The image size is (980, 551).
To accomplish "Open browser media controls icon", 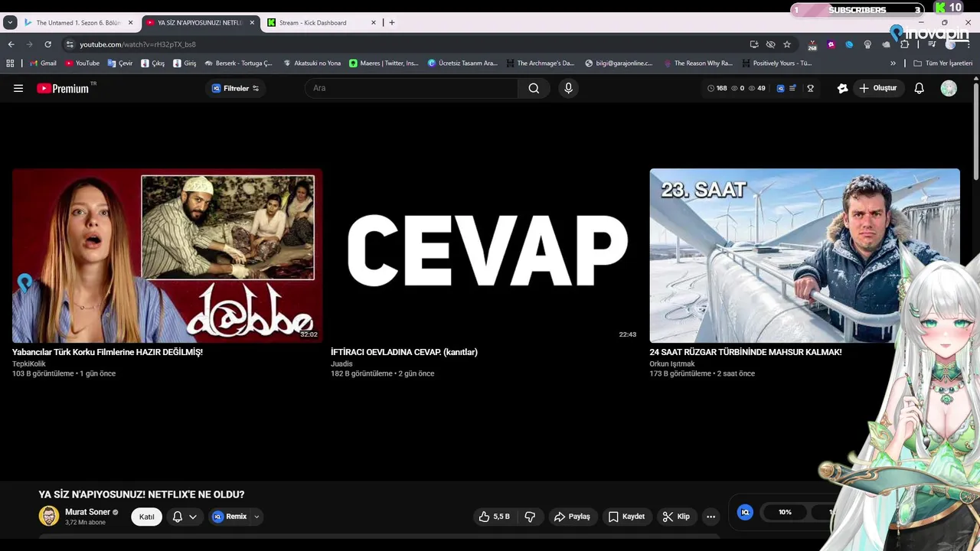I will (x=932, y=44).
